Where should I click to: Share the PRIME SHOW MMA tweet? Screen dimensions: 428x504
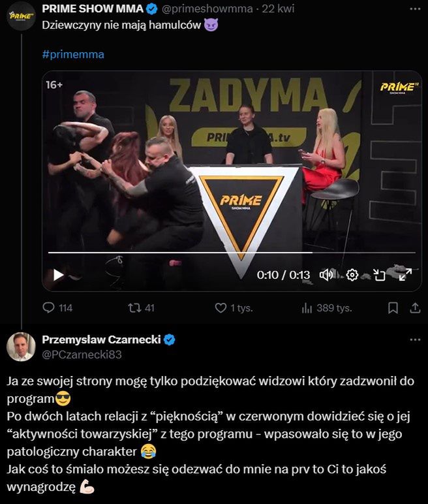415,308
